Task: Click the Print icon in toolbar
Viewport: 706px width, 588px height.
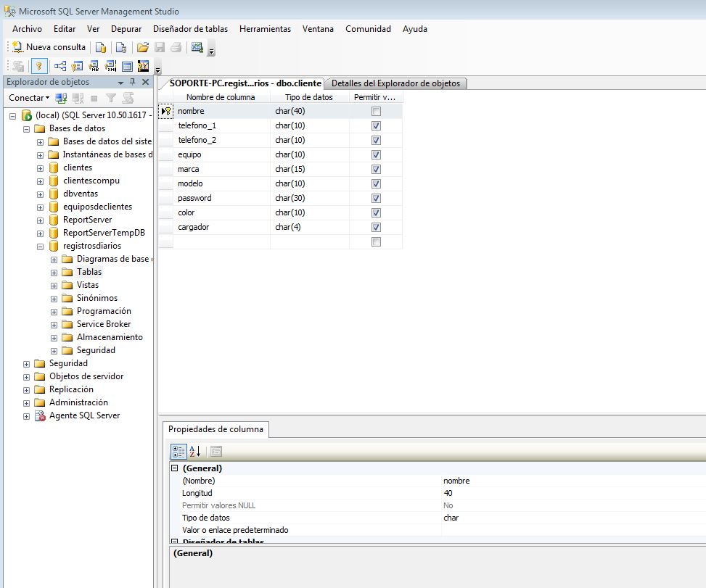Action: coord(176,47)
